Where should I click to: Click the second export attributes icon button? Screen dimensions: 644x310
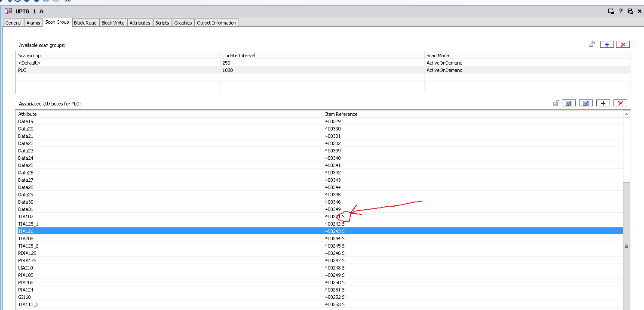pos(586,103)
